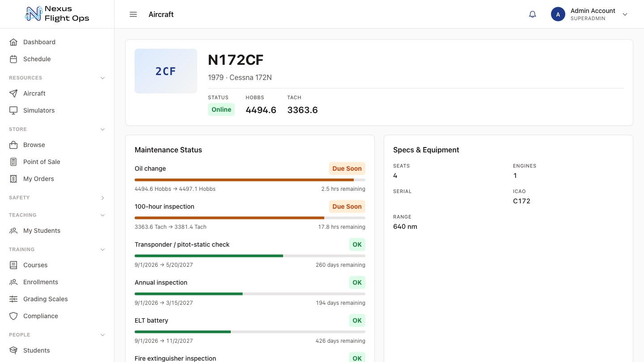This screenshot has width=644, height=362.
Task: Click '2.5 hrs remaining' text
Action: point(343,189)
